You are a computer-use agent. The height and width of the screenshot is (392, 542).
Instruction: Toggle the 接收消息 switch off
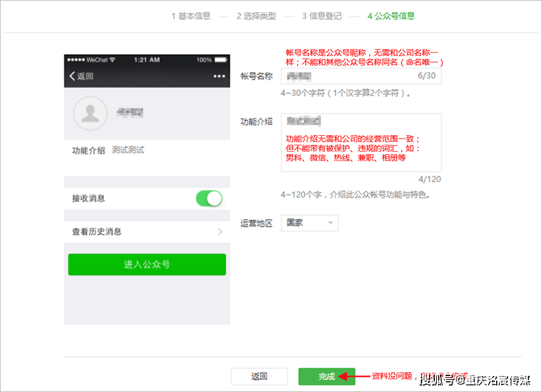point(209,199)
